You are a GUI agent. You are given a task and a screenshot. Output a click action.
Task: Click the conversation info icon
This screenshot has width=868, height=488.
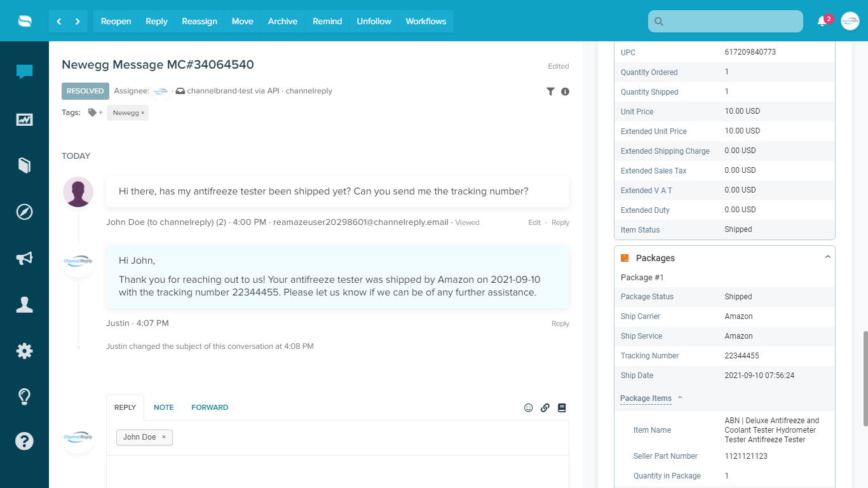(566, 91)
